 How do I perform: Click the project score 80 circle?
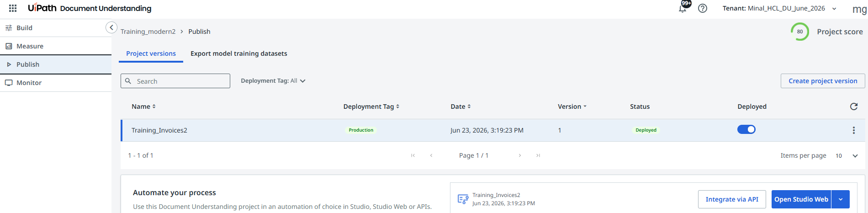[x=800, y=32]
